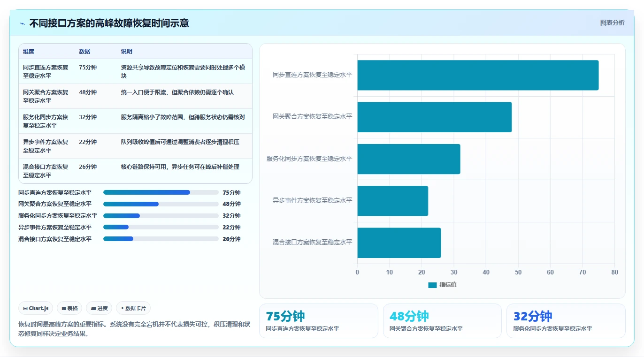
Task: Click the 服务化同步方案 chart bar
Action: pos(409,159)
